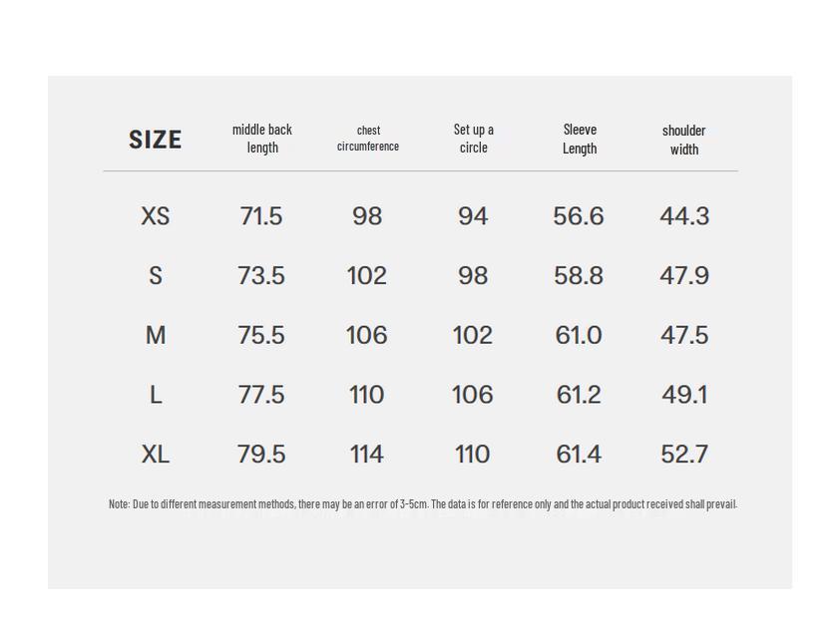
Task: Select the L size row label
Action: click(x=156, y=396)
